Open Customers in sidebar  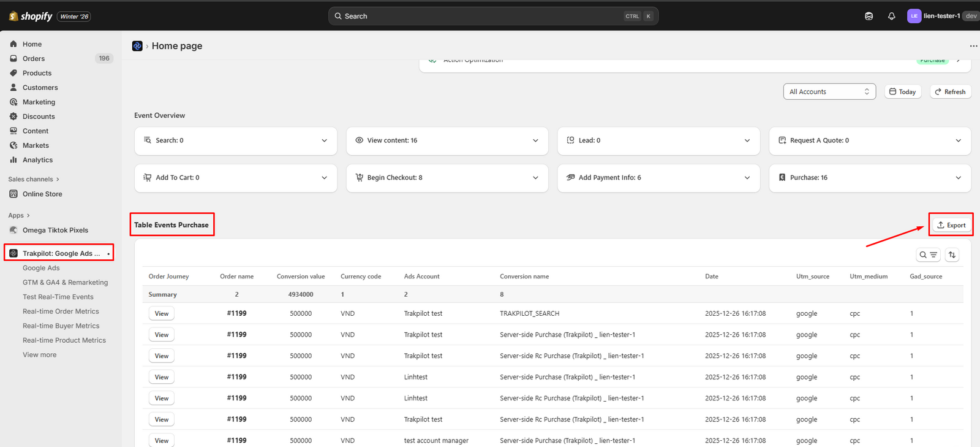(x=40, y=88)
